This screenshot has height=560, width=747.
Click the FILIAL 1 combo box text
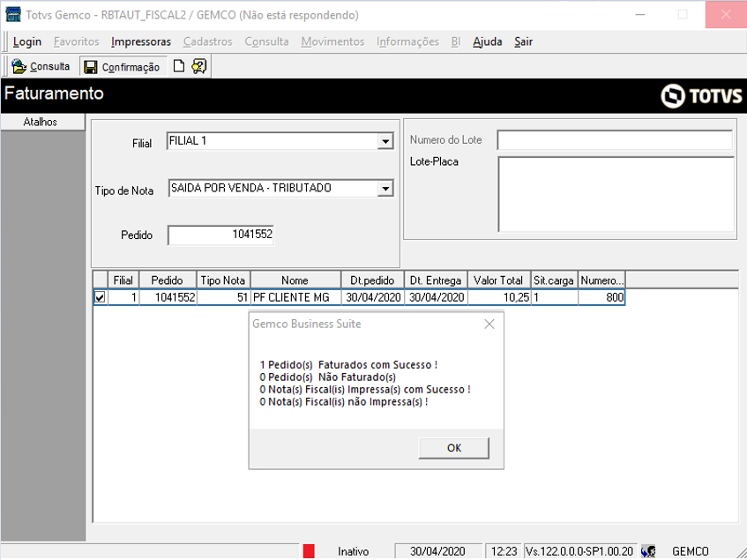tap(188, 141)
